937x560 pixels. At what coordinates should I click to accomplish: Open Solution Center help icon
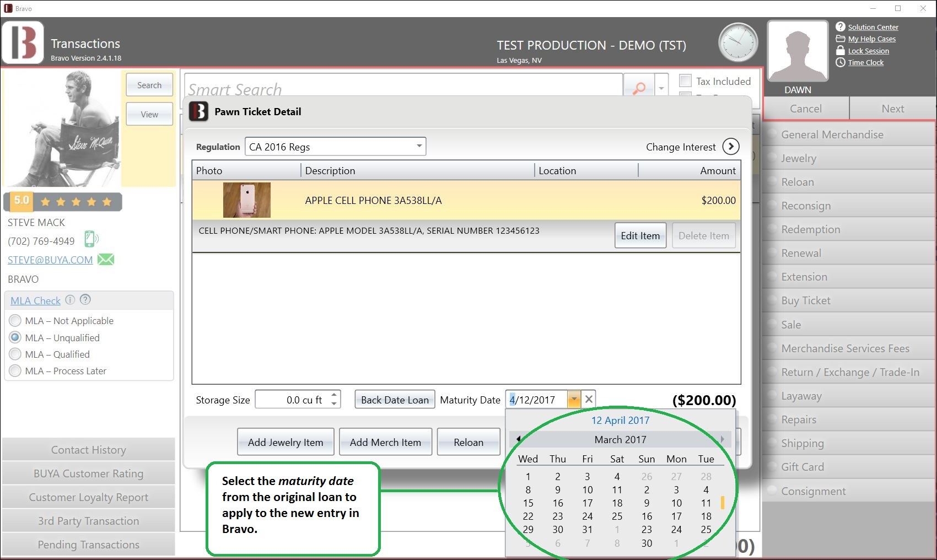click(840, 26)
